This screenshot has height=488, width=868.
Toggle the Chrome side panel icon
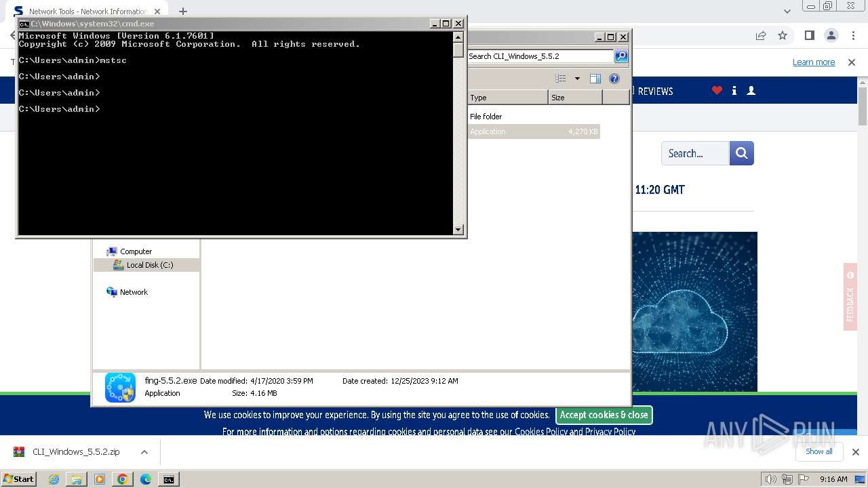pyautogui.click(x=809, y=35)
